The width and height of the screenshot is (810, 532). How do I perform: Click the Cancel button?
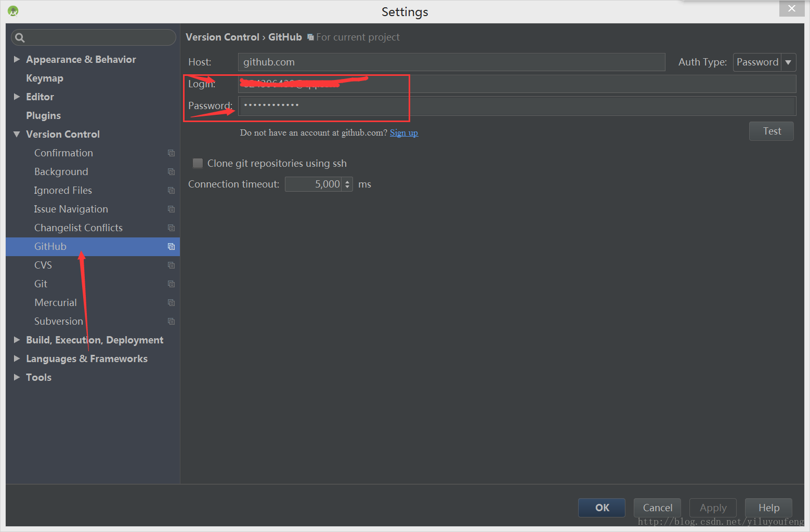point(657,508)
